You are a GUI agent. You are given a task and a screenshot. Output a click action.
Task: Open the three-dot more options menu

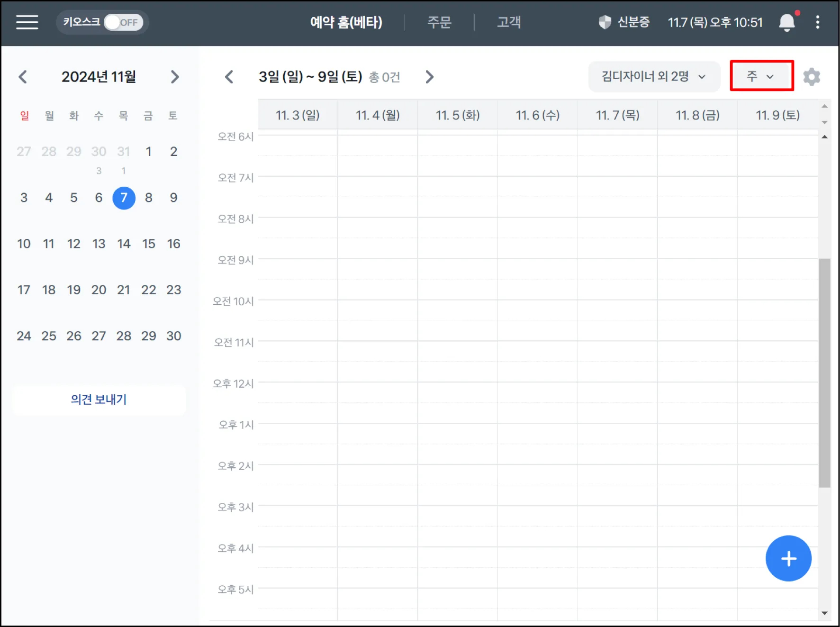(x=817, y=22)
